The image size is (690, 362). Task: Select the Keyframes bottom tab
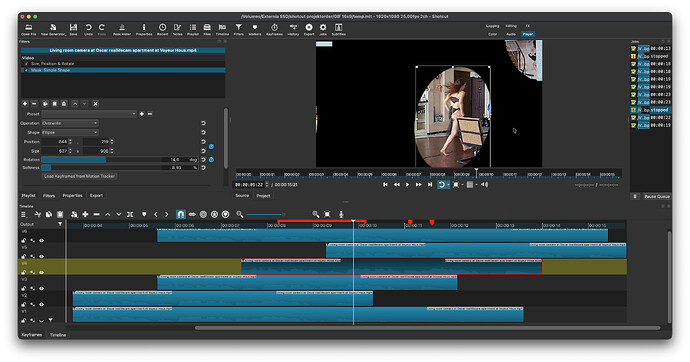[x=32, y=335]
